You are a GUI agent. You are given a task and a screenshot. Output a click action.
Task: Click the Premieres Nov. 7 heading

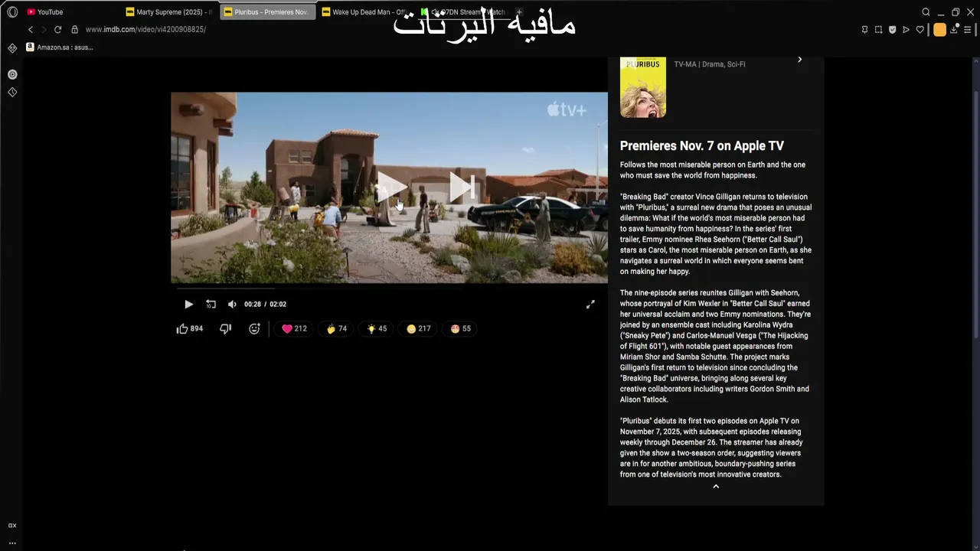[702, 145]
